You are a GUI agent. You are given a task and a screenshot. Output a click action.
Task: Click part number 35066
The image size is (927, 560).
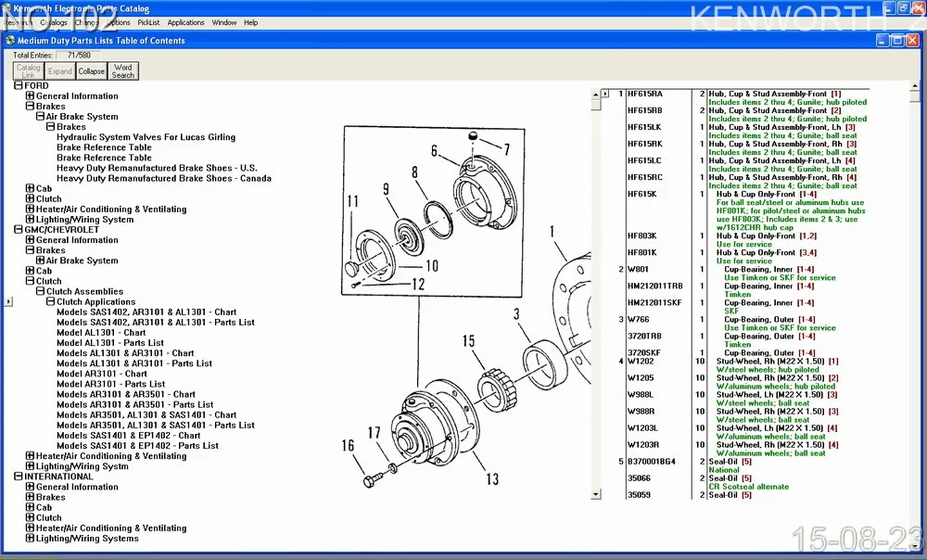[x=639, y=477]
